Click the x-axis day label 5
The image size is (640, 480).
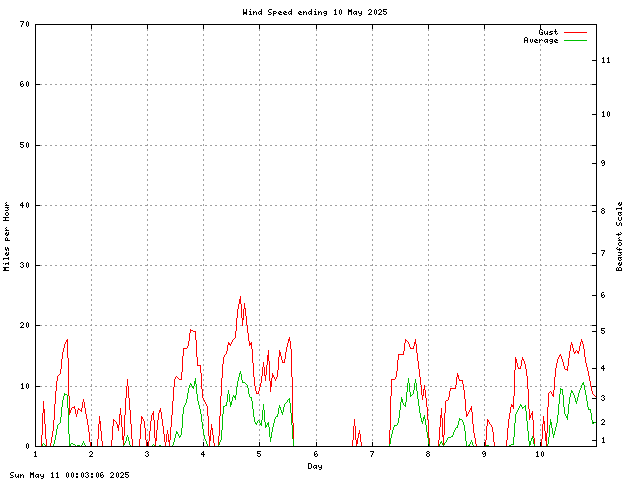259,454
